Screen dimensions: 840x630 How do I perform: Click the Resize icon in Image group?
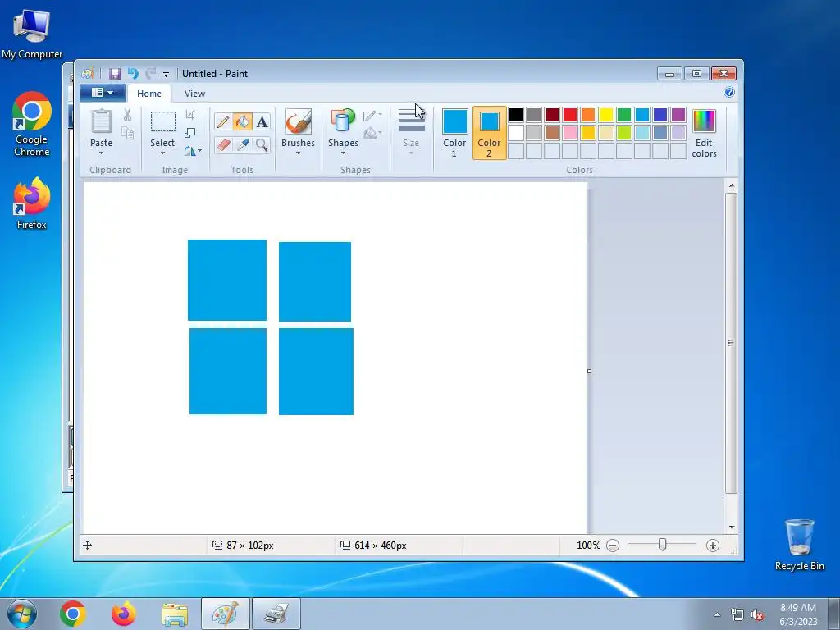190,133
